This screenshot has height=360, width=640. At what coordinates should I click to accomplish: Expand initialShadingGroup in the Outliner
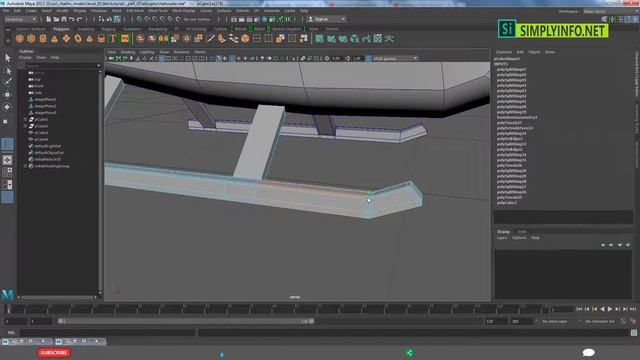click(x=25, y=166)
